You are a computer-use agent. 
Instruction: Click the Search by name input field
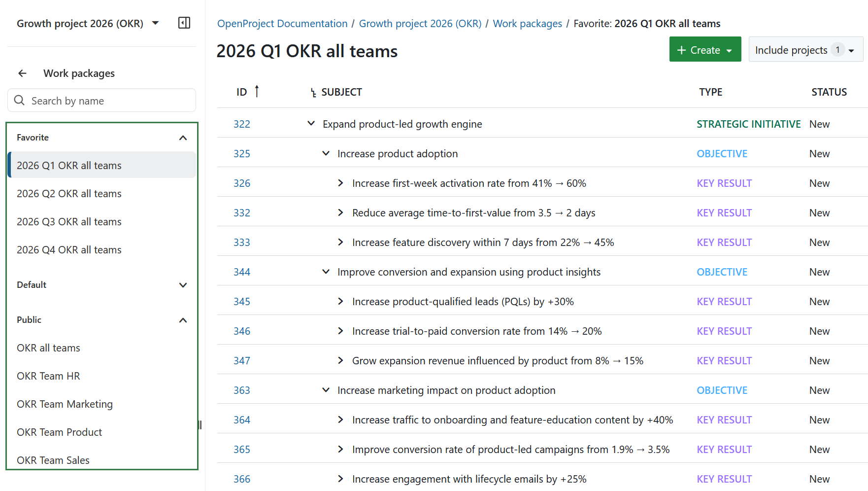tap(101, 100)
